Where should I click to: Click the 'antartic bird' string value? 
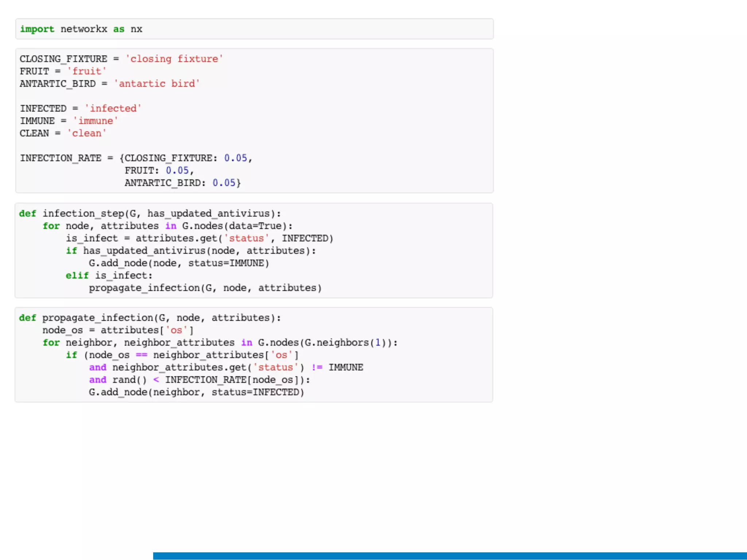(x=157, y=84)
